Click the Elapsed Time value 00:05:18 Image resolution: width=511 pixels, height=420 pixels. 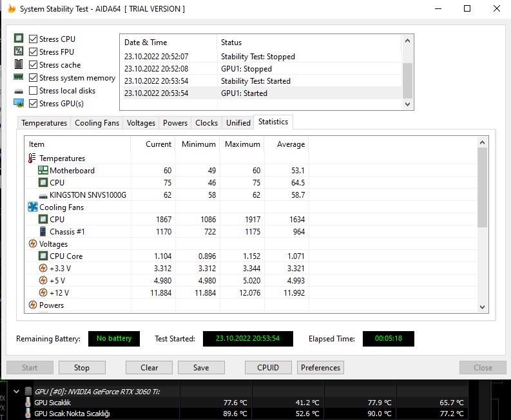389,339
